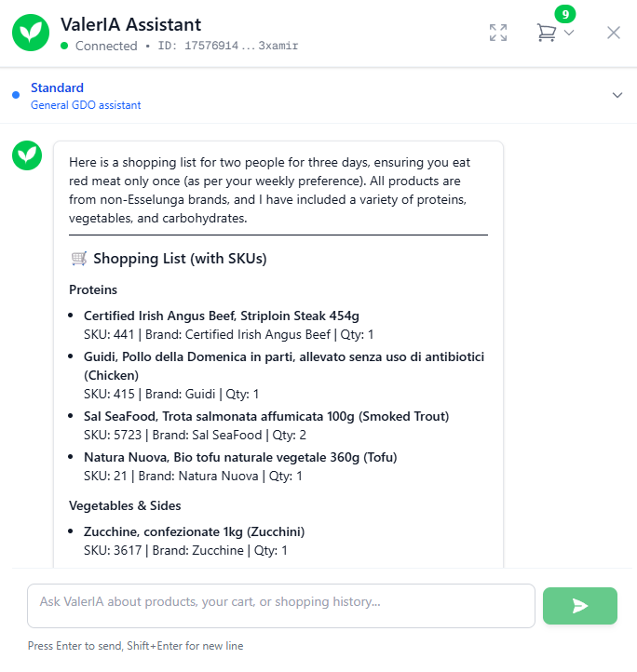
Task: Click the session ID text in header
Action: click(228, 46)
